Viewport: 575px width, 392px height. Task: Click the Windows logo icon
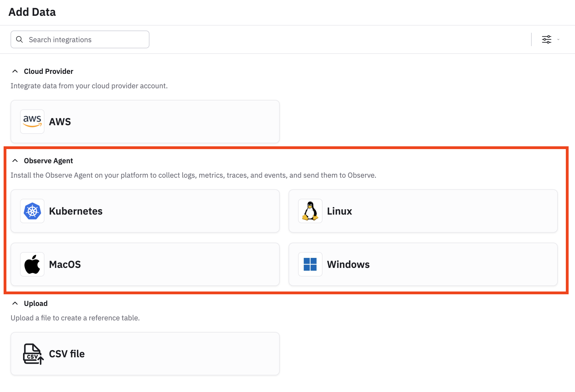pyautogui.click(x=310, y=264)
